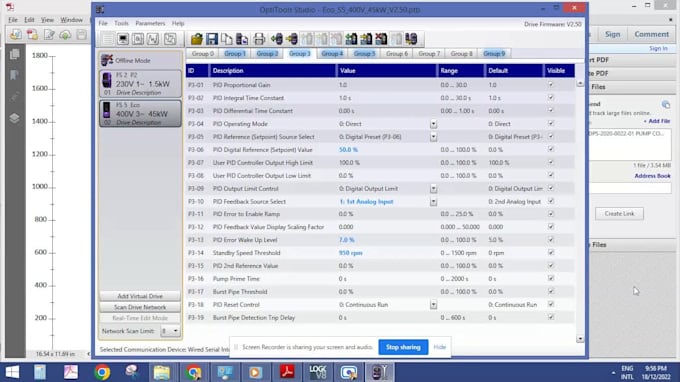This screenshot has height=382, width=680.
Task: Click Hide link in sharing bar
Action: (440, 347)
